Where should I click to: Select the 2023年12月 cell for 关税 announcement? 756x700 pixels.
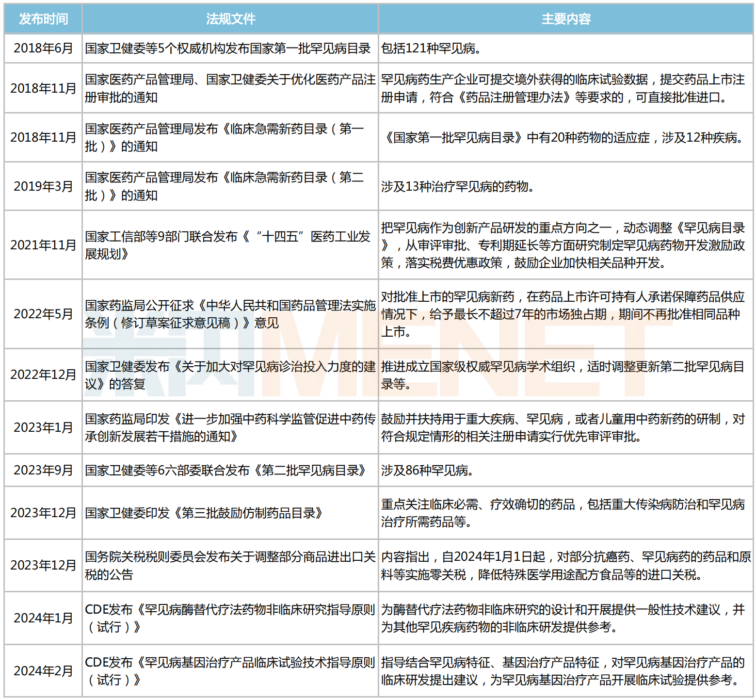[x=43, y=565]
